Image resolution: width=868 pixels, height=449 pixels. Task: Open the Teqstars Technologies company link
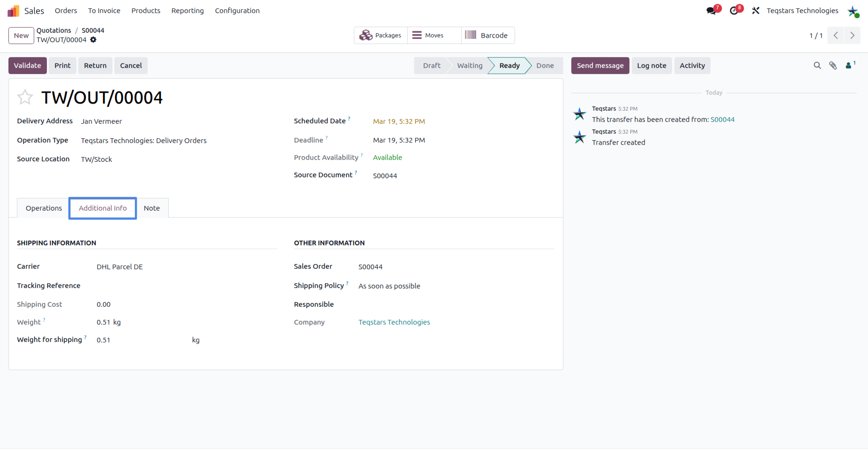tap(394, 322)
